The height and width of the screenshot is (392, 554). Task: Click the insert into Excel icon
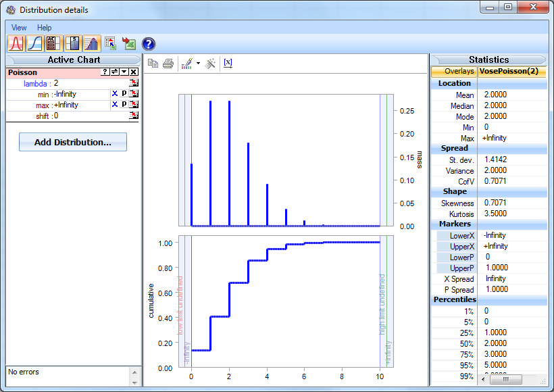pyautogui.click(x=129, y=43)
